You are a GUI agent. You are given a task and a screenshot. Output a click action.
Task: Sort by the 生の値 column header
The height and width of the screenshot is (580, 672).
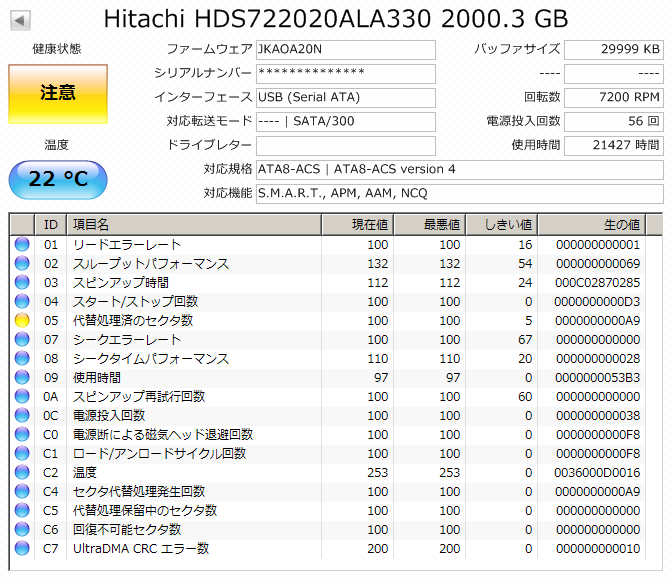click(591, 225)
